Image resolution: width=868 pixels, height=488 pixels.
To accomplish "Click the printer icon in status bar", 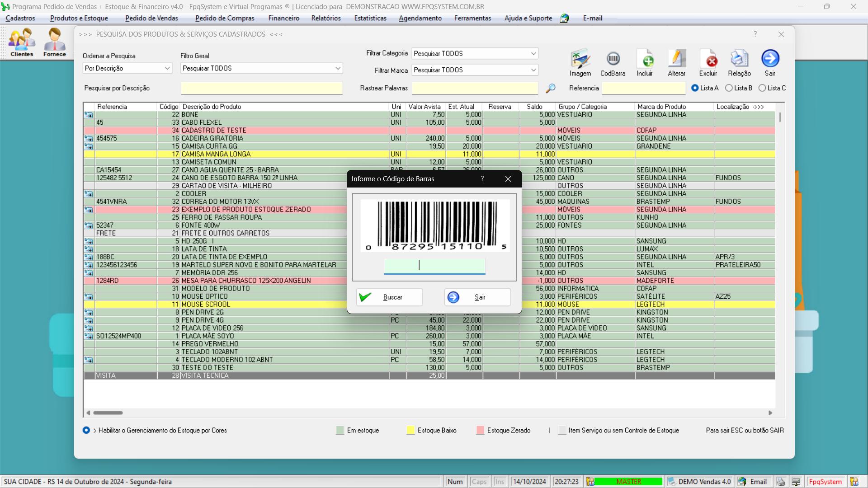I will (x=781, y=482).
